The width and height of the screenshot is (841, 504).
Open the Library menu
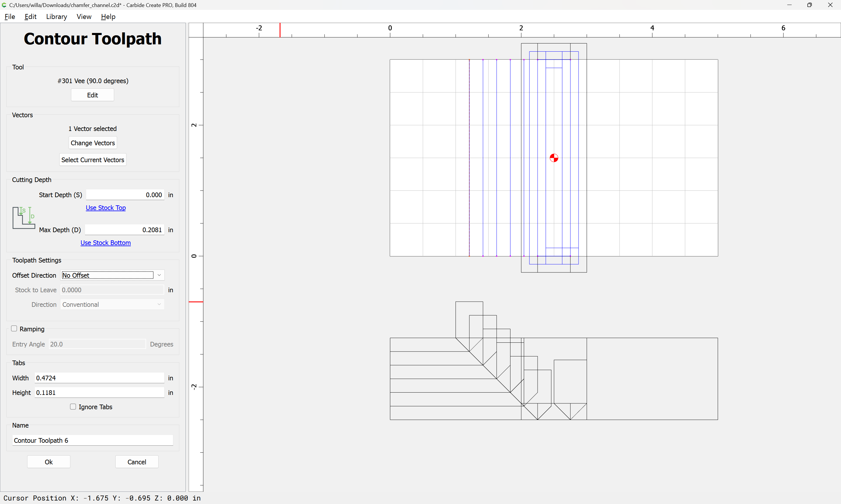coord(56,17)
